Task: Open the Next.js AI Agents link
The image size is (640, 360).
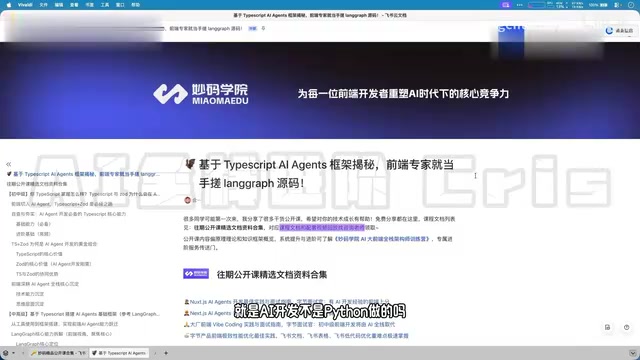Action: pyautogui.click(x=208, y=313)
